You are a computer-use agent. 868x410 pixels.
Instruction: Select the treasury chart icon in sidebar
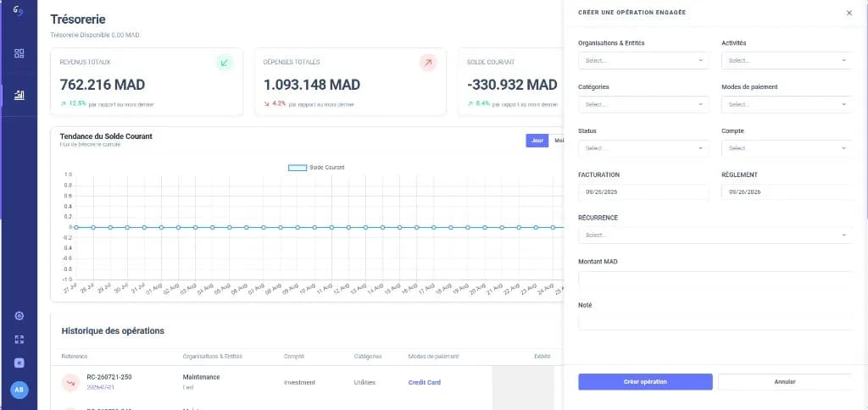(x=19, y=95)
